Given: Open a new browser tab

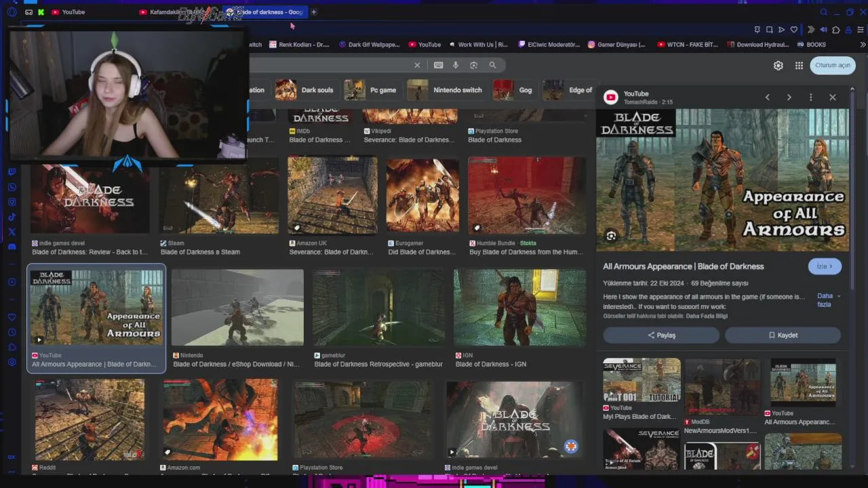Looking at the screenshot, I should [313, 12].
